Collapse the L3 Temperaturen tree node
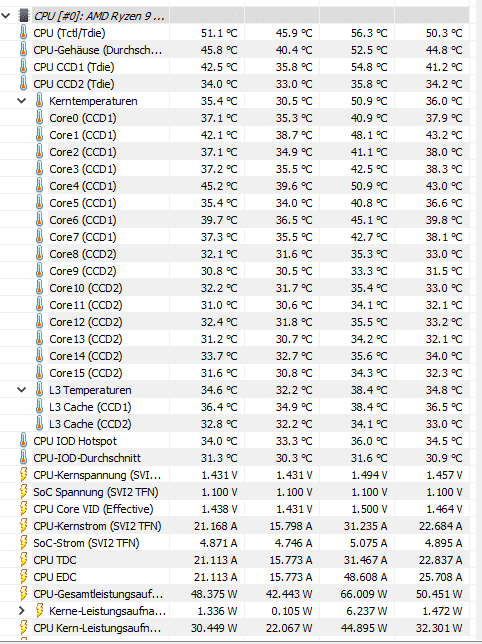The width and height of the screenshot is (482, 644). [x=21, y=390]
